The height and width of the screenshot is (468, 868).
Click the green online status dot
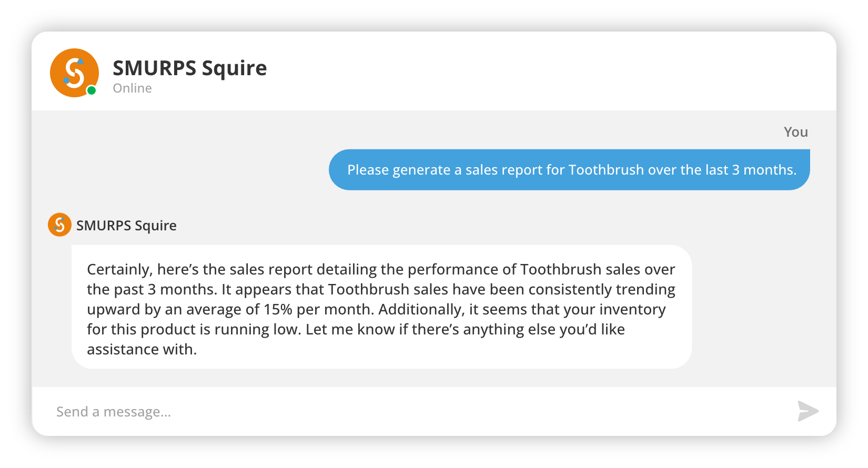(x=92, y=90)
